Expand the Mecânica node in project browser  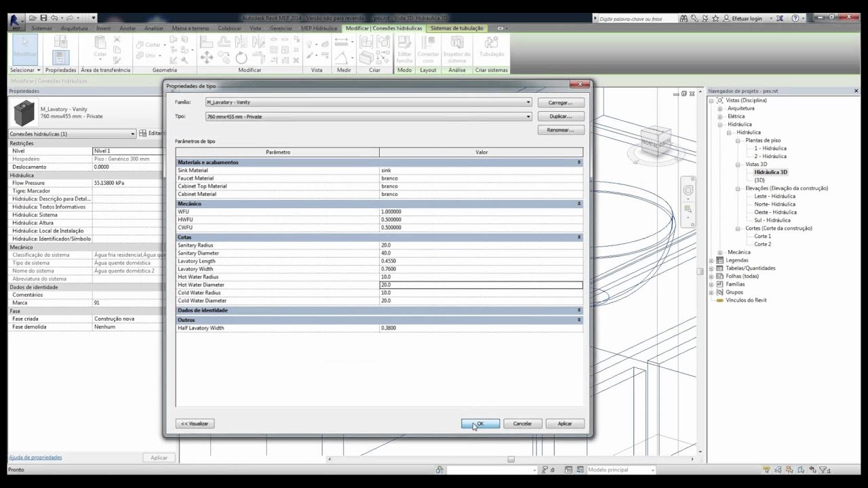pos(719,252)
